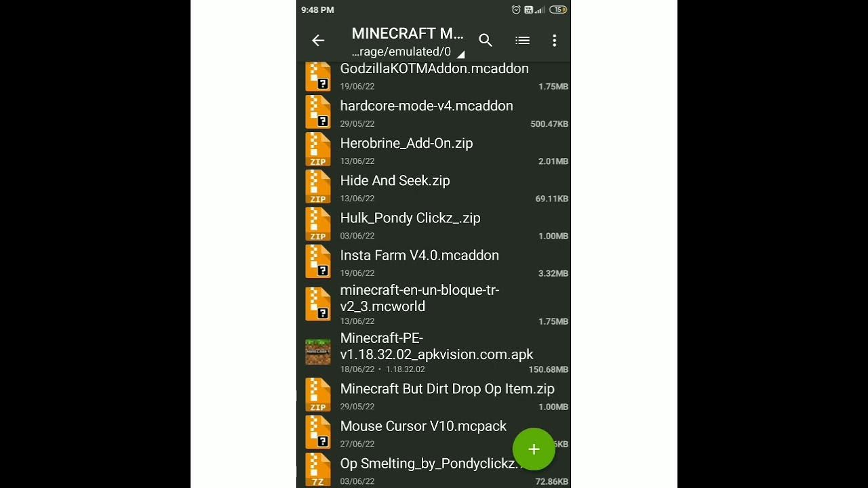Tap the 150.68MB size of Minecraft-PE apk
This screenshot has width=868, height=488.
549,369
